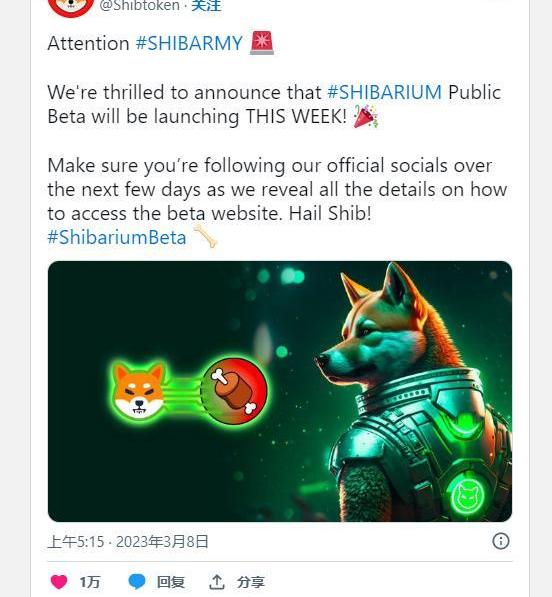Viewport: 552px width, 597px height.
Task: Click the glowing green badge on armor
Action: [x=467, y=495]
